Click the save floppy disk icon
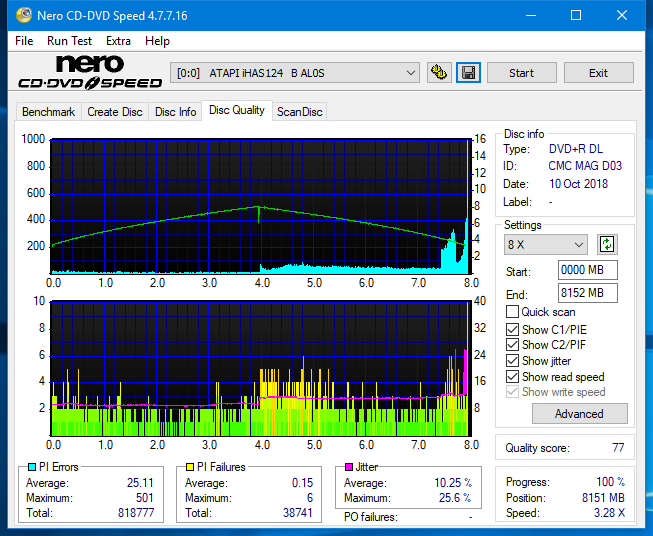 (x=469, y=73)
